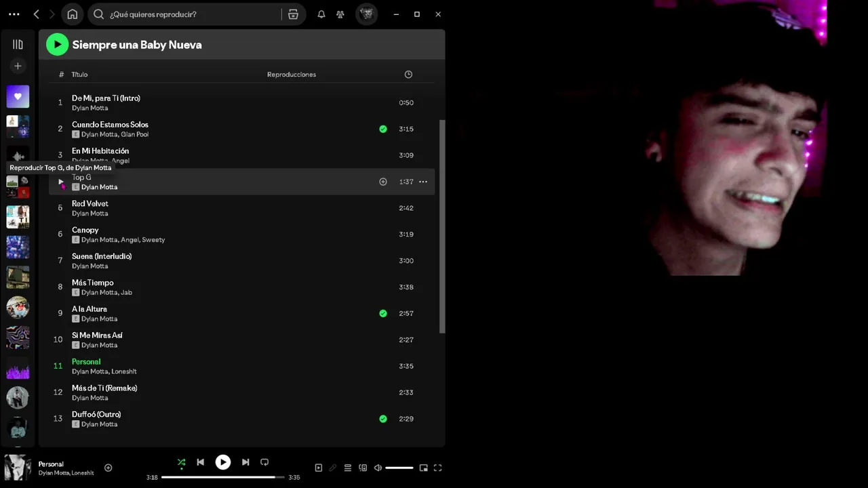Open artist Jab on Más Tiempo row
Viewport: 868px width, 488px height.
coord(126,293)
